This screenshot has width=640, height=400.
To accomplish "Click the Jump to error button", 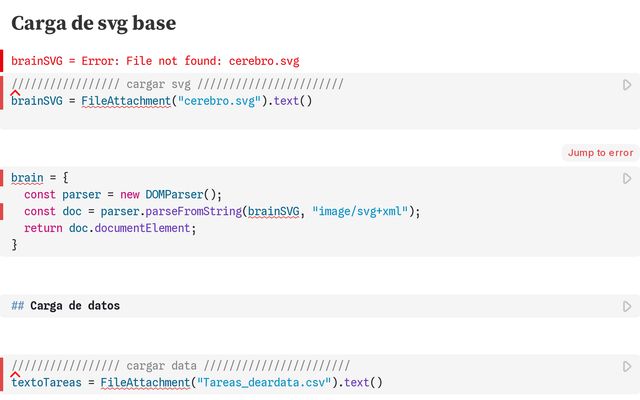I will click(x=600, y=153).
